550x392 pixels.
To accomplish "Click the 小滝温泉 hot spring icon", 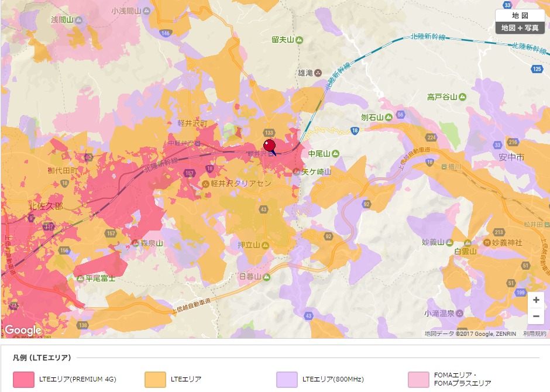I will 459,313.
